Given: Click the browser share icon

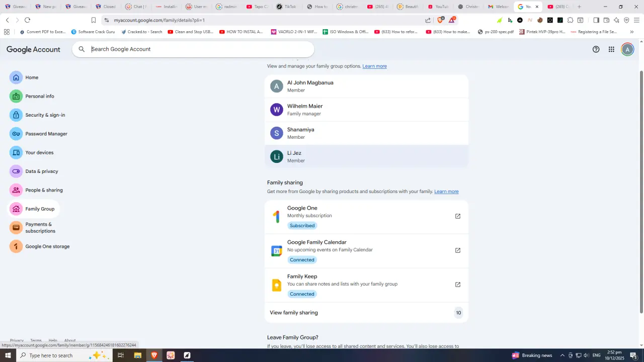Looking at the screenshot, I should pyautogui.click(x=428, y=20).
